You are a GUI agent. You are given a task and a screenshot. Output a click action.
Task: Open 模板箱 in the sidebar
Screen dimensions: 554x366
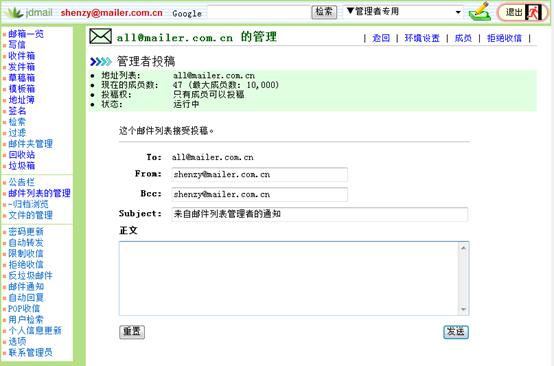(x=22, y=89)
